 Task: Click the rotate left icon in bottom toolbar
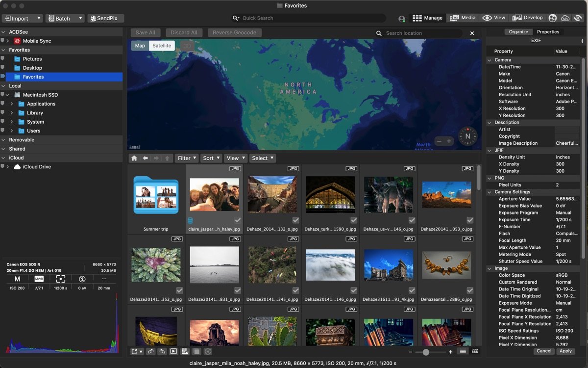[x=162, y=351]
